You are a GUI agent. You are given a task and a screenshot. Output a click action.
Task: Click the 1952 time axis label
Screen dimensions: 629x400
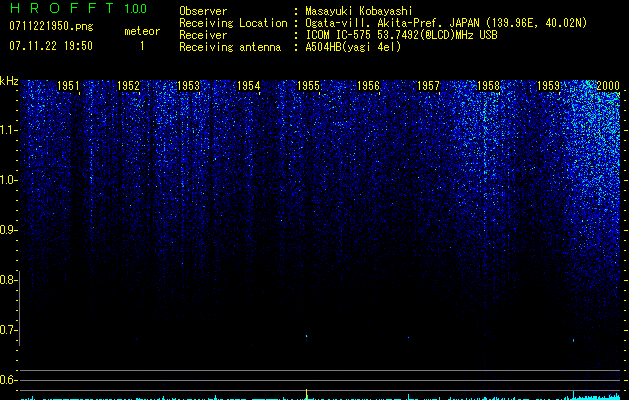coord(128,86)
